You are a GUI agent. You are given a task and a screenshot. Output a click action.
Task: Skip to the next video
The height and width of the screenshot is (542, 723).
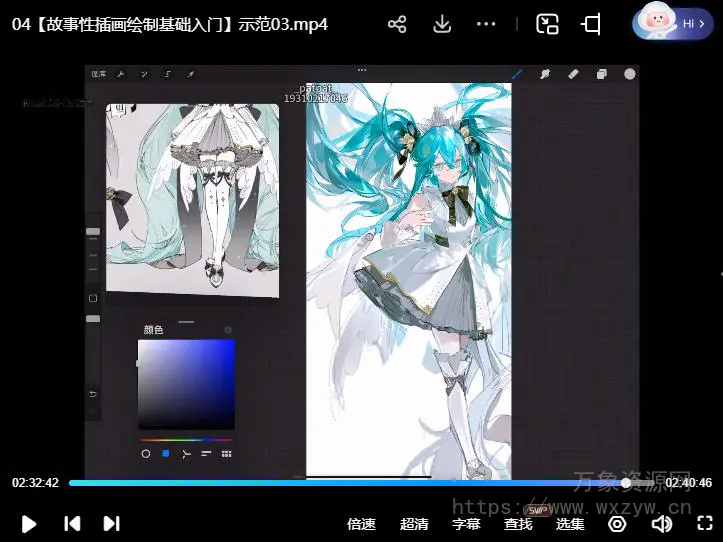[111, 523]
